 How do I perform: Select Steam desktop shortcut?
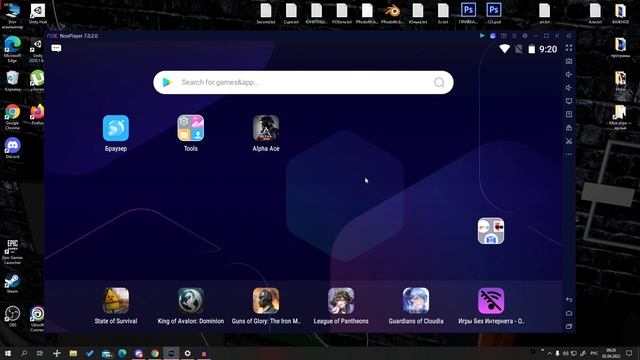click(12, 284)
